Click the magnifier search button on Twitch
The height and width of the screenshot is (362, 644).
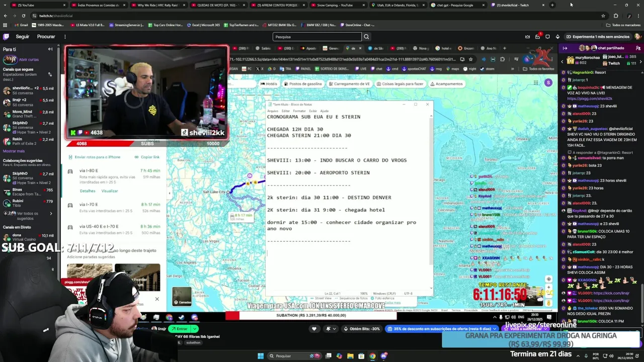point(366,37)
